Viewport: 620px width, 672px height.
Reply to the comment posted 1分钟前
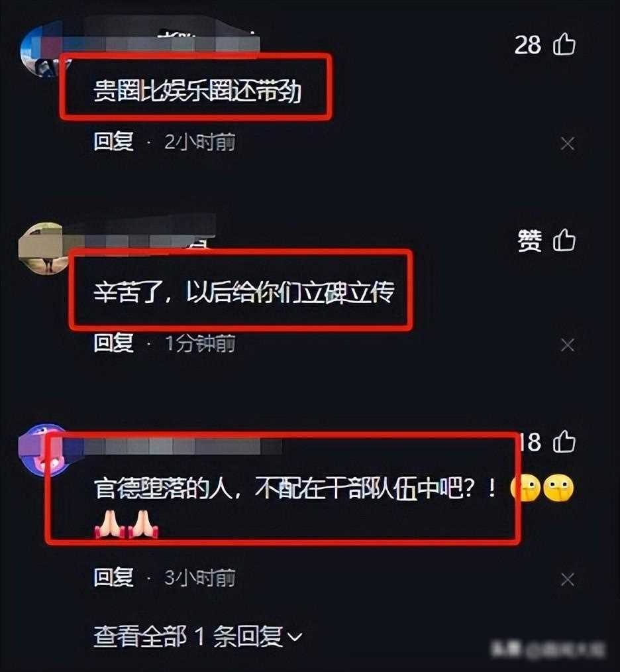(x=113, y=343)
